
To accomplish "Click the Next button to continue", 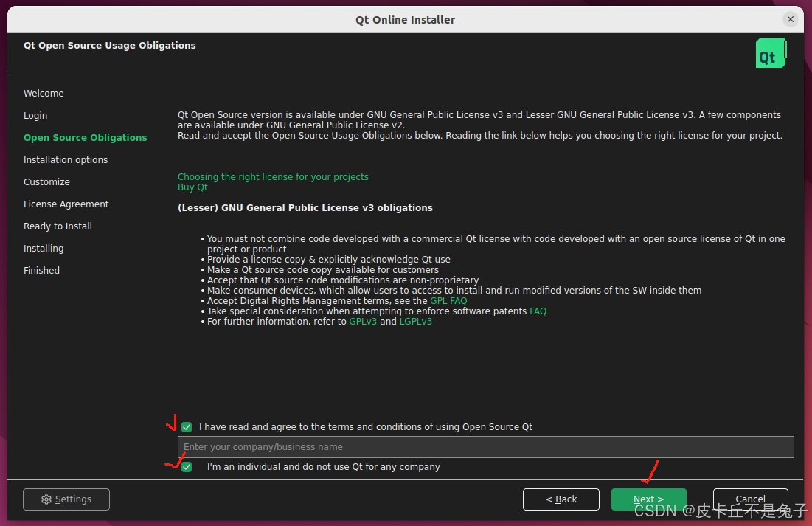I will [648, 499].
